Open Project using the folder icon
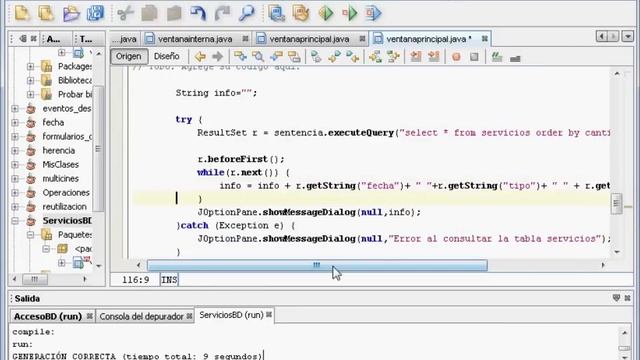Screen dimensions: 640x360 point(71,13)
